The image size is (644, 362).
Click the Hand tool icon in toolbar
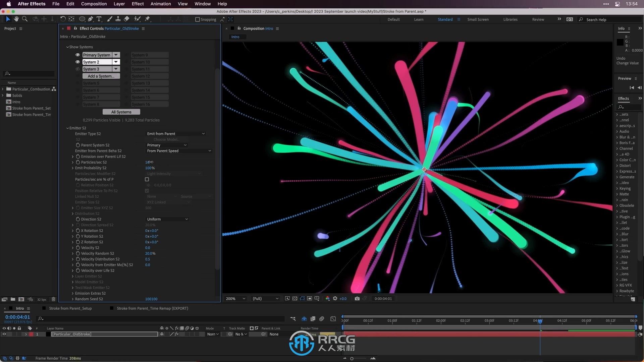[x=16, y=18]
